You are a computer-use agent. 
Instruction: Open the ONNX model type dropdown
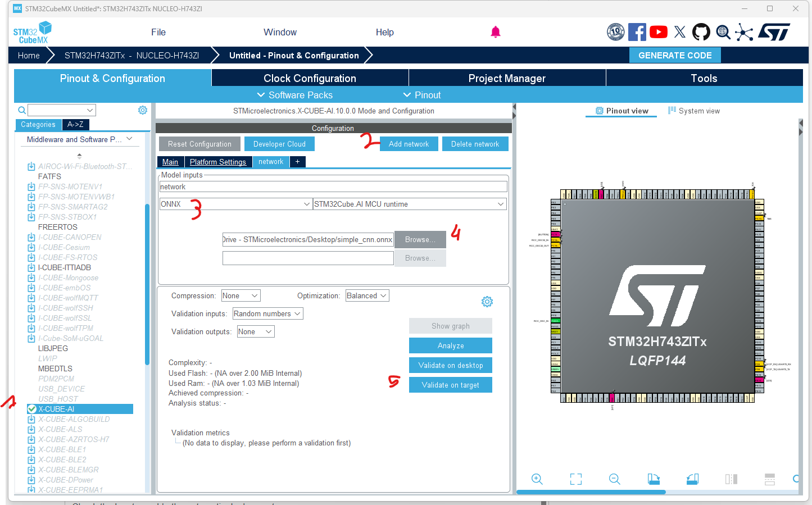pos(235,204)
